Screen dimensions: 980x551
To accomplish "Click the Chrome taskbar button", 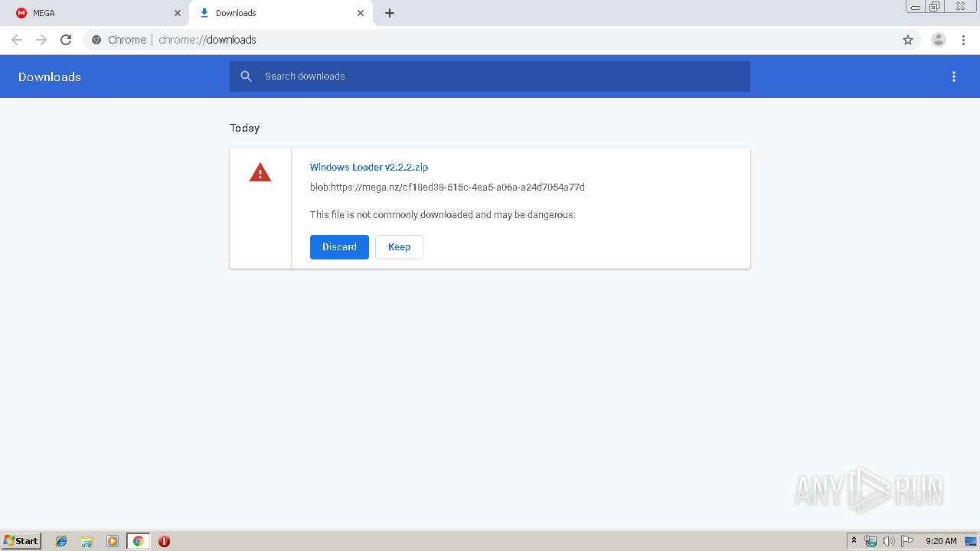I will click(138, 541).
